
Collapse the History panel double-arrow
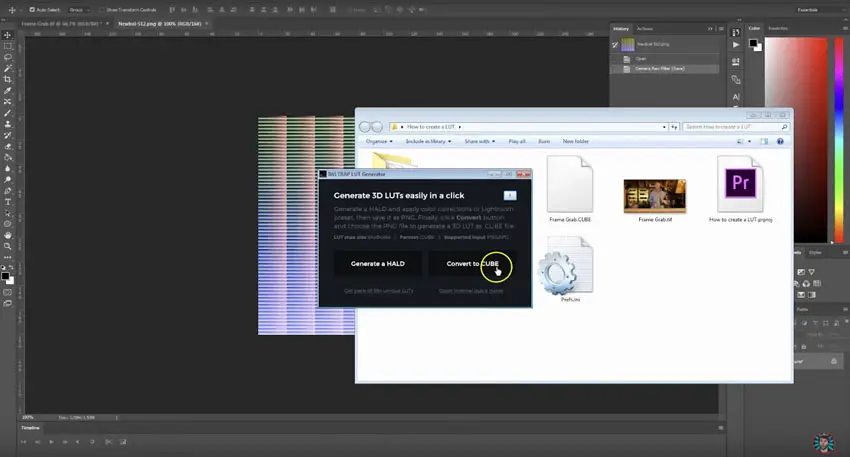click(x=710, y=29)
